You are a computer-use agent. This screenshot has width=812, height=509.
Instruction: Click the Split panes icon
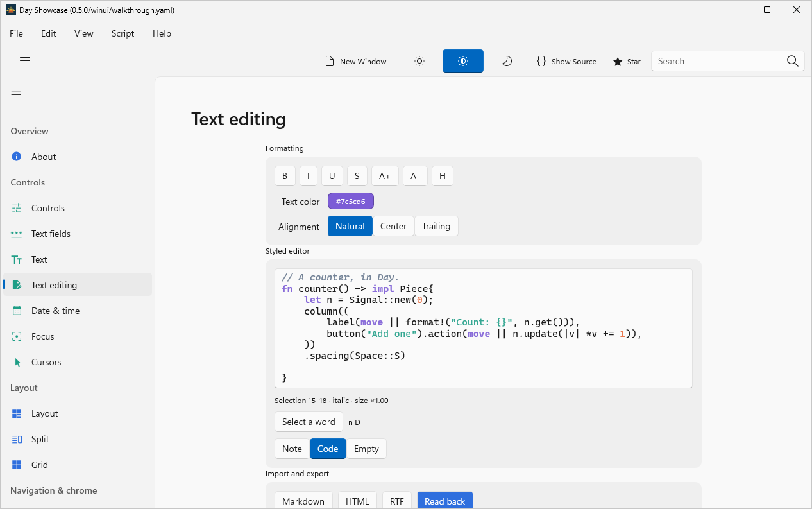17,439
